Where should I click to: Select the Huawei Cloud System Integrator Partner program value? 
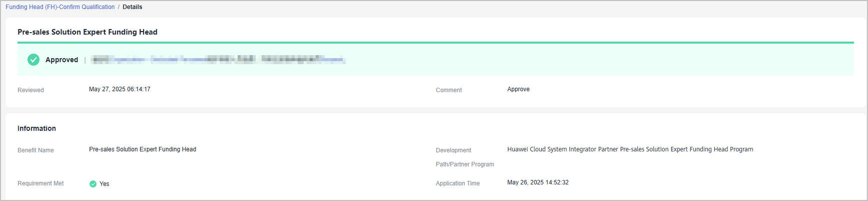click(x=630, y=149)
